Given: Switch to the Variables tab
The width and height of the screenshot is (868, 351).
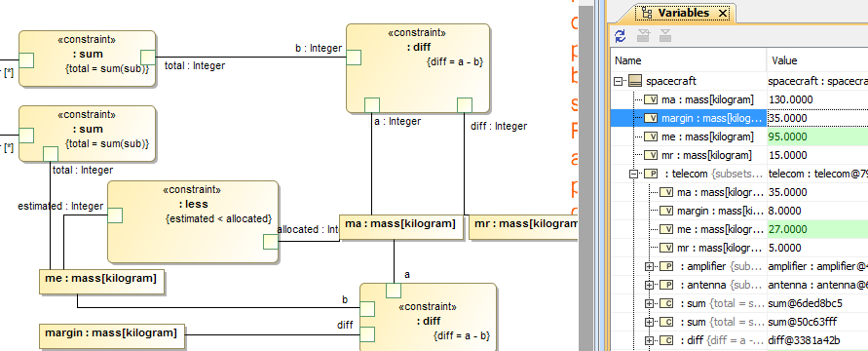Looking at the screenshot, I should click(683, 13).
